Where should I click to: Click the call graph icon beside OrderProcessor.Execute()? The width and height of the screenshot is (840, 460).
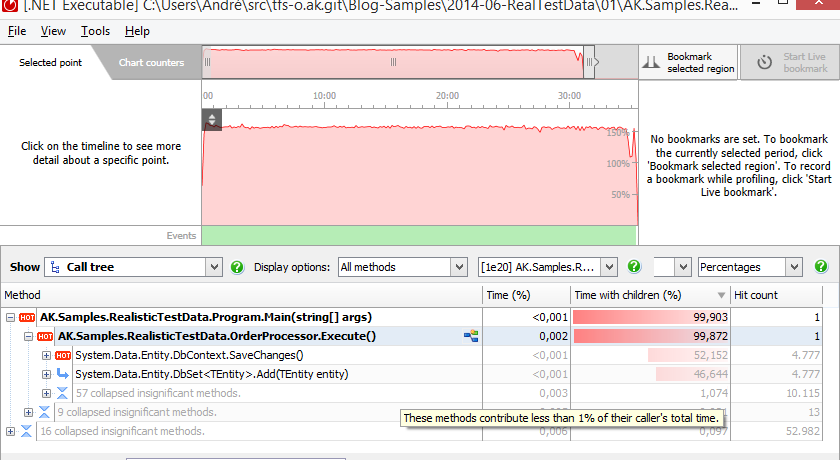[x=470, y=336]
